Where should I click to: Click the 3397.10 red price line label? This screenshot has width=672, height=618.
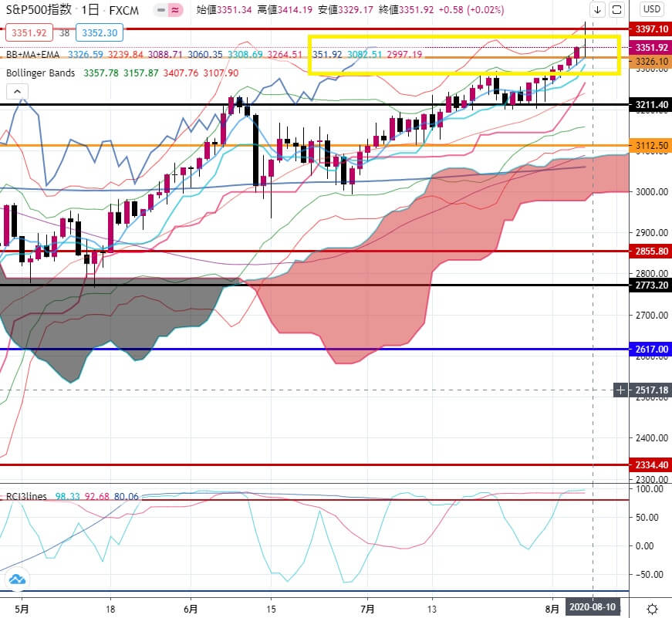click(x=651, y=29)
